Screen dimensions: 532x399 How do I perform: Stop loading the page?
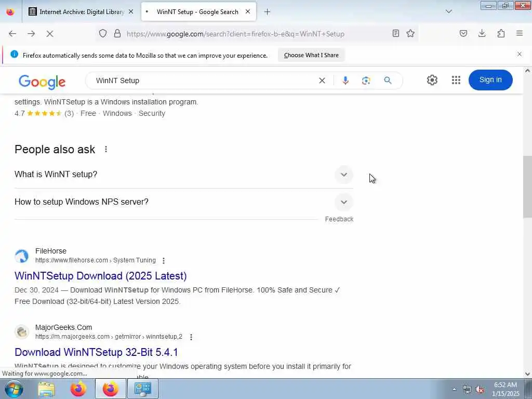click(50, 34)
